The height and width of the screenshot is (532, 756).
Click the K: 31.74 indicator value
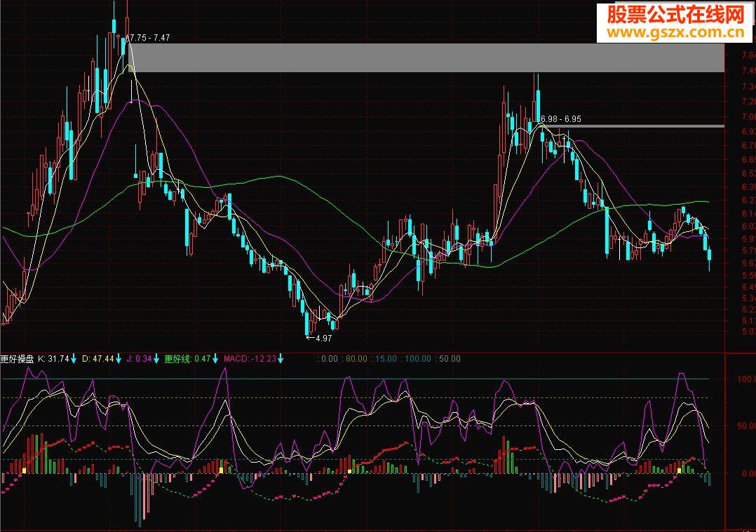click(53, 359)
